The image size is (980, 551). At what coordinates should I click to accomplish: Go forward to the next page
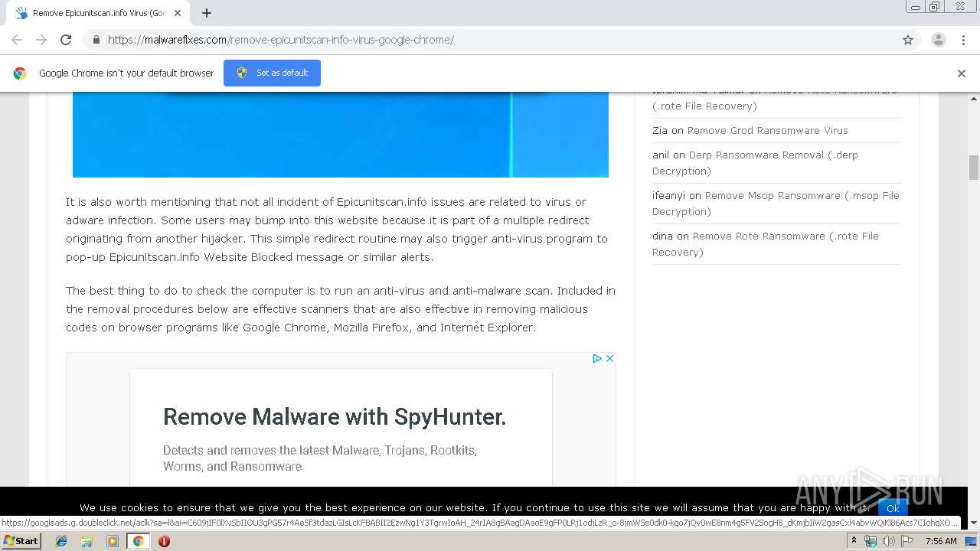click(41, 40)
